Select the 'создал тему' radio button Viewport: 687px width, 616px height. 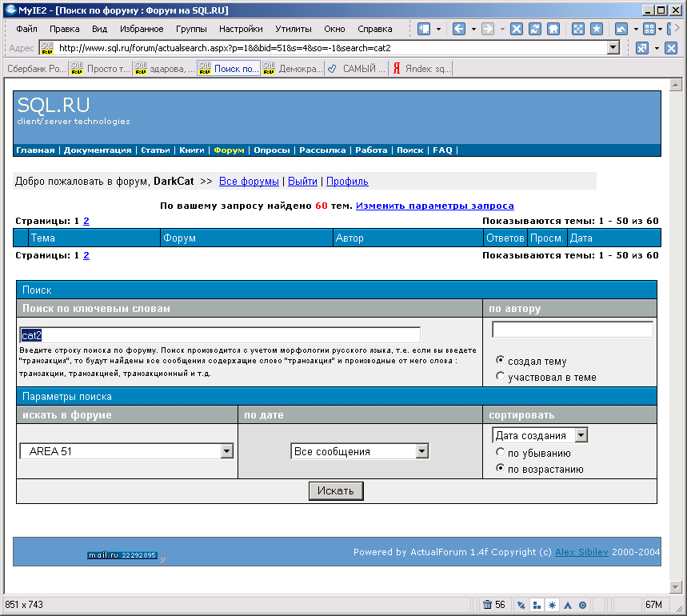[501, 361]
